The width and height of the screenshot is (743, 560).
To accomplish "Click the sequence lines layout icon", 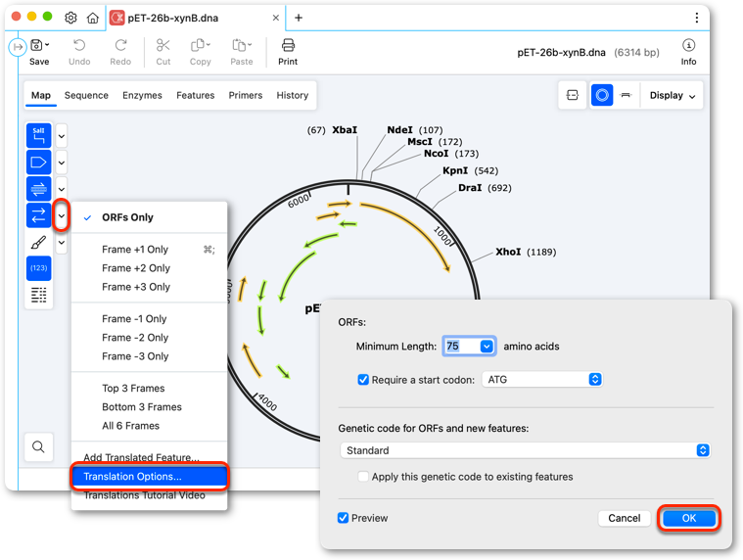I will (x=38, y=295).
